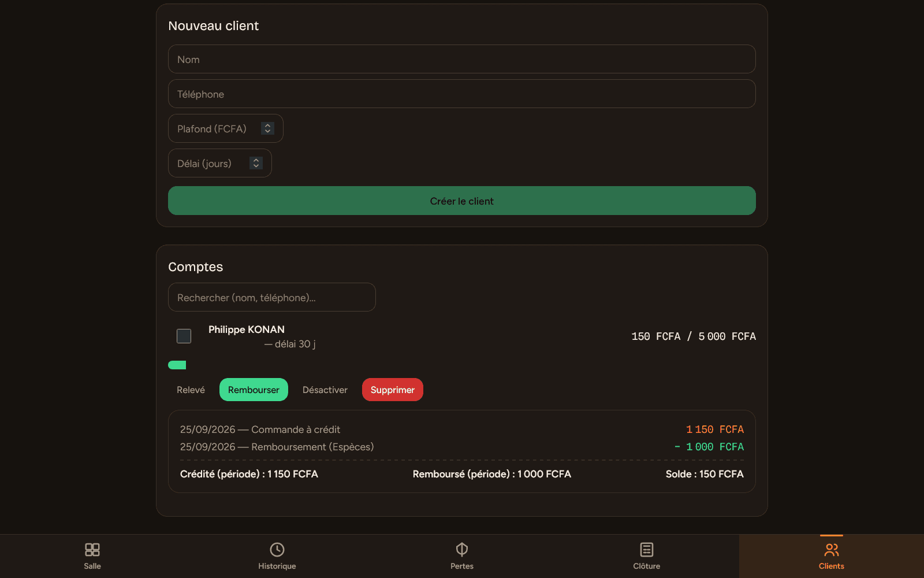This screenshot has height=578, width=924.
Task: Click the Rechercher (nom, téléphone) search box
Action: [272, 297]
